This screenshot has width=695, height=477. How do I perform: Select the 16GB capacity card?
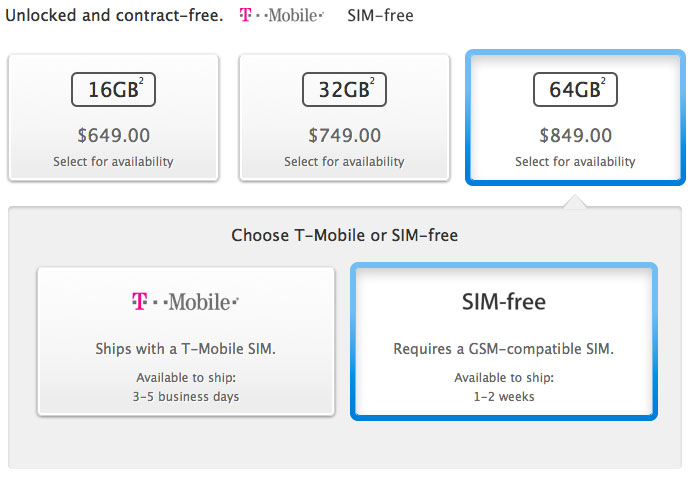coord(113,117)
